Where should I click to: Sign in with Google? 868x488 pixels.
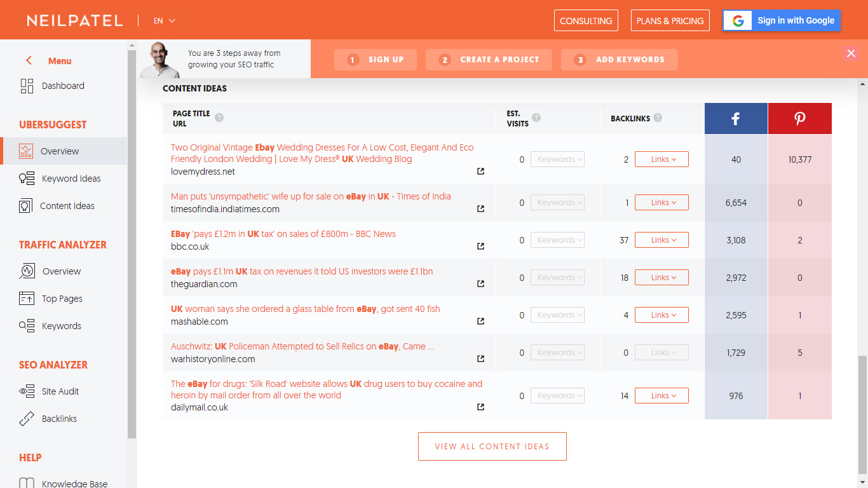[782, 20]
